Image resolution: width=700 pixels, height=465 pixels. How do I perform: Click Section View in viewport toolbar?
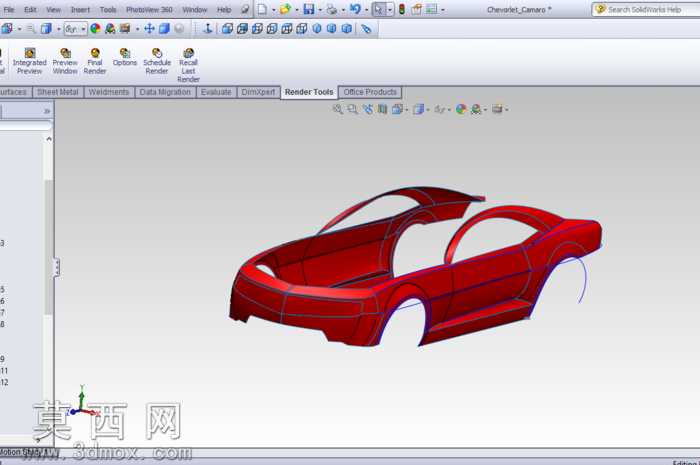[383, 109]
